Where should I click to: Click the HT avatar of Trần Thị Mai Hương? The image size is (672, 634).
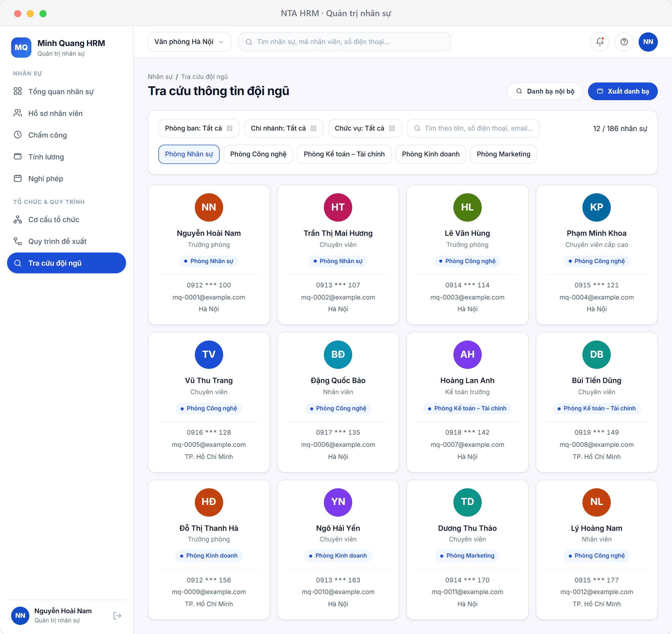[338, 207]
